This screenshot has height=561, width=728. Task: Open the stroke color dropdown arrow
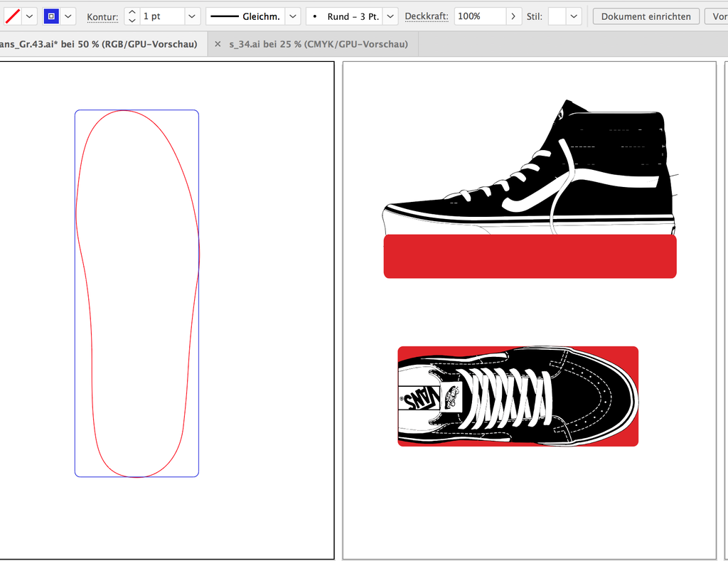click(x=68, y=16)
